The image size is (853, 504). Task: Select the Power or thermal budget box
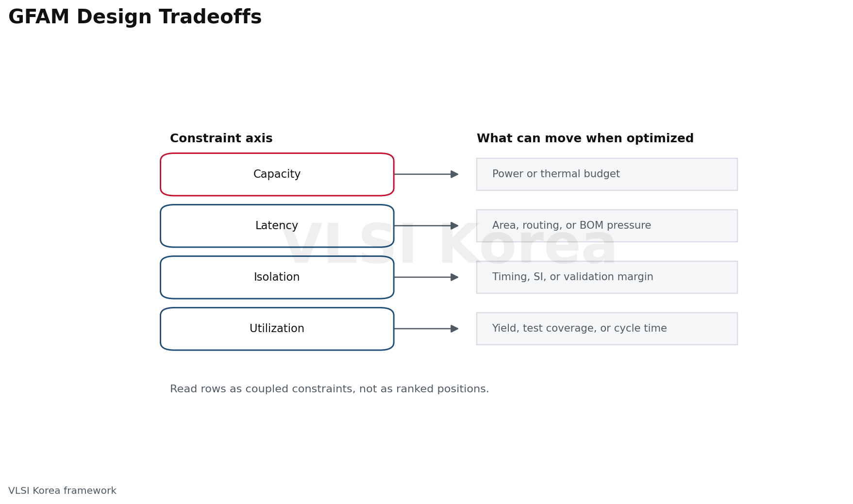[607, 174]
